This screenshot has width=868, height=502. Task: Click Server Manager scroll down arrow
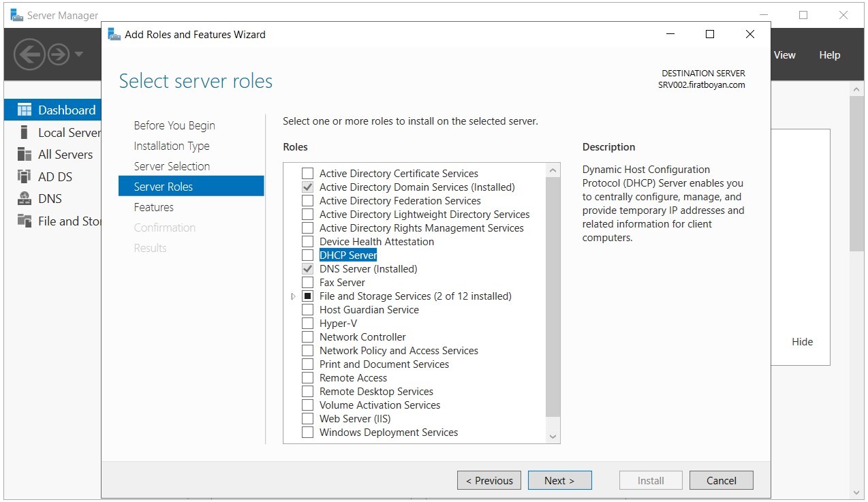pyautogui.click(x=857, y=492)
